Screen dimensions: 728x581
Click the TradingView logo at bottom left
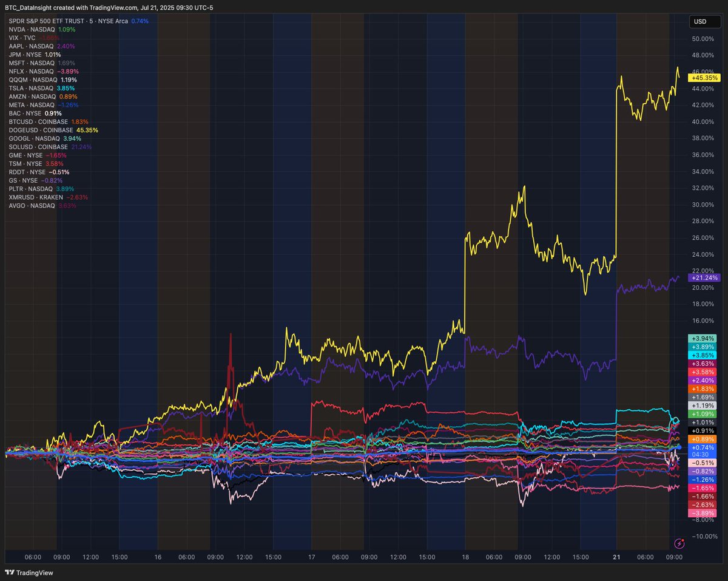click(29, 573)
